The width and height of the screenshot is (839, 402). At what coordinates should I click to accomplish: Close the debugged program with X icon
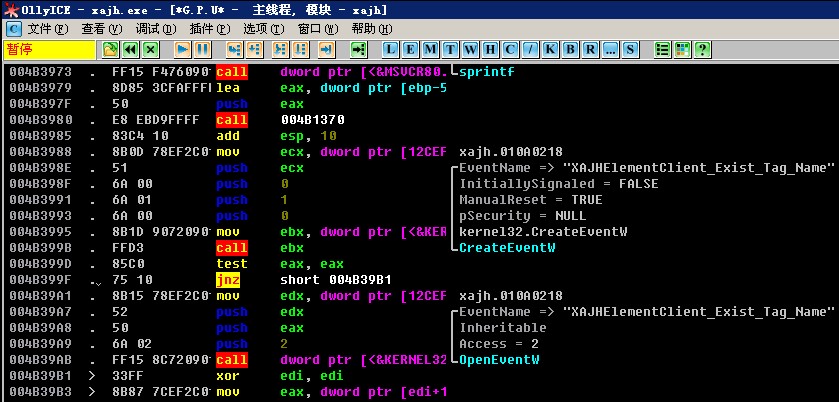coord(150,49)
